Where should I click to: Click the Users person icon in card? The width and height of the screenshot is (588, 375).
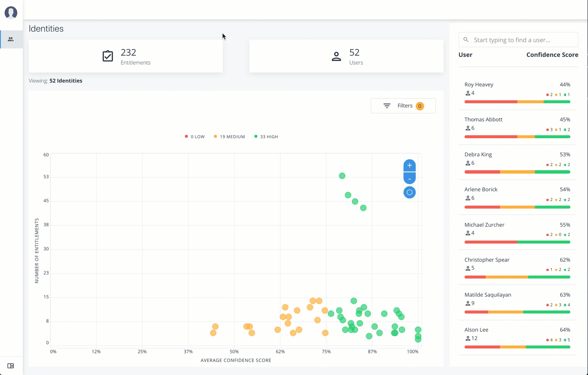336,56
